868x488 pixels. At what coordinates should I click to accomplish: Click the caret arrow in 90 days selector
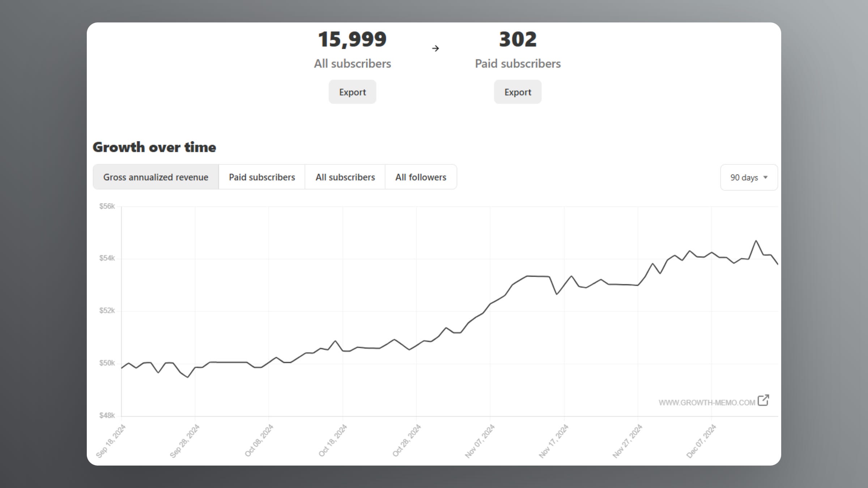[x=765, y=177]
